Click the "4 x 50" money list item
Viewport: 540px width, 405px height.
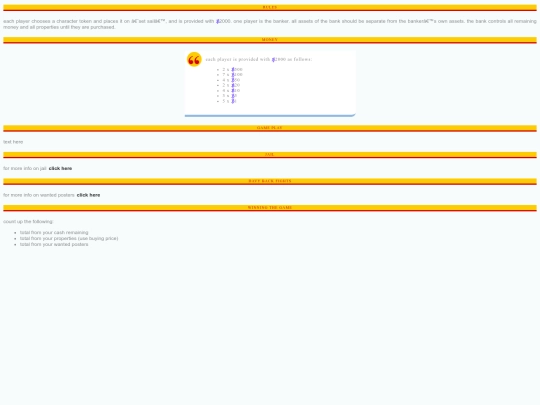tap(231, 80)
